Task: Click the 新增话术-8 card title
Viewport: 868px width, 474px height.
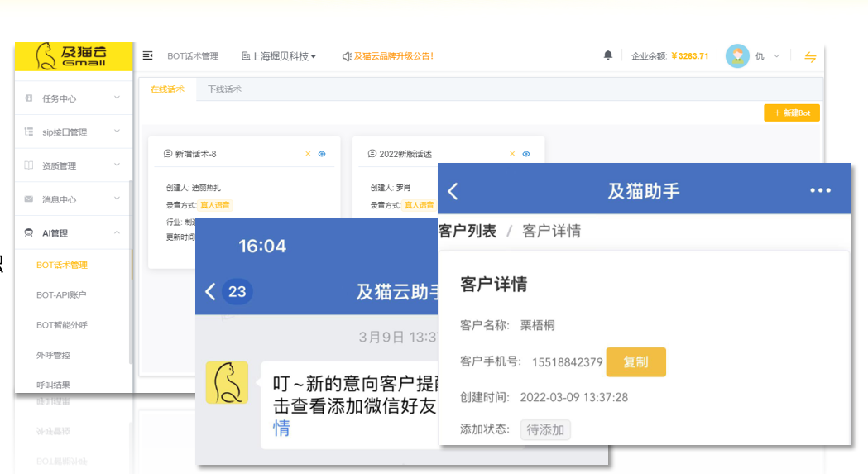Action: 195,154
